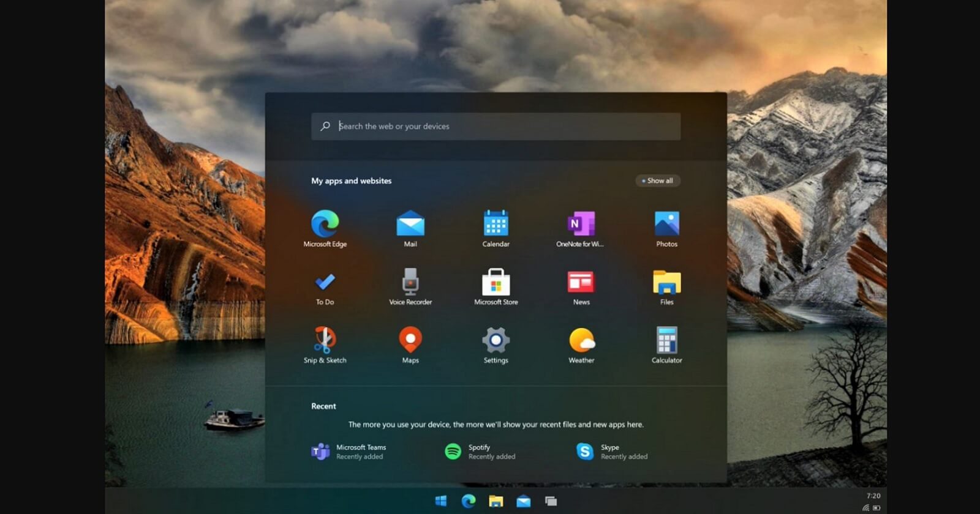Open Task View from the taskbar
The image size is (980, 514).
(551, 501)
